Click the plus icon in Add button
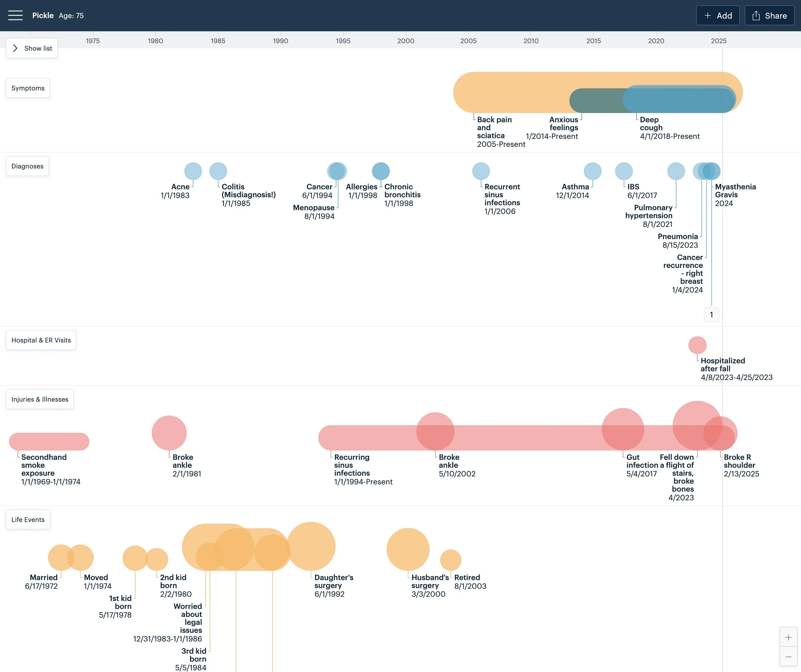The height and width of the screenshot is (672, 801). pyautogui.click(x=707, y=16)
